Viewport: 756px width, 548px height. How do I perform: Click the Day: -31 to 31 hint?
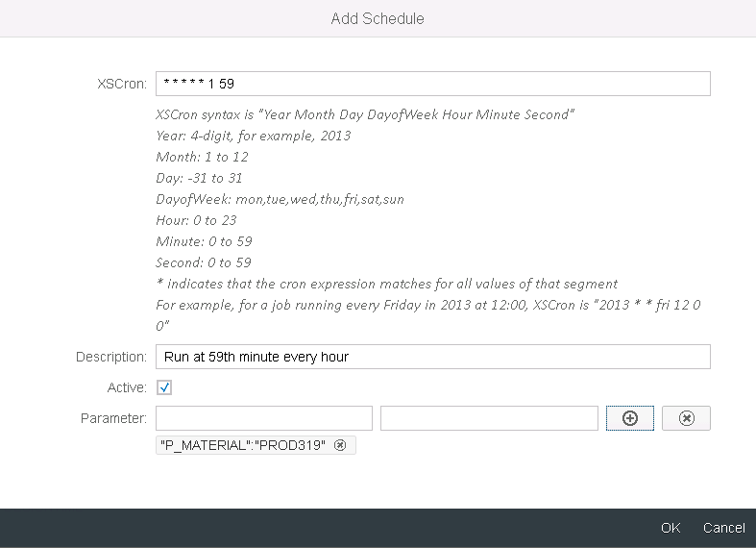point(199,178)
